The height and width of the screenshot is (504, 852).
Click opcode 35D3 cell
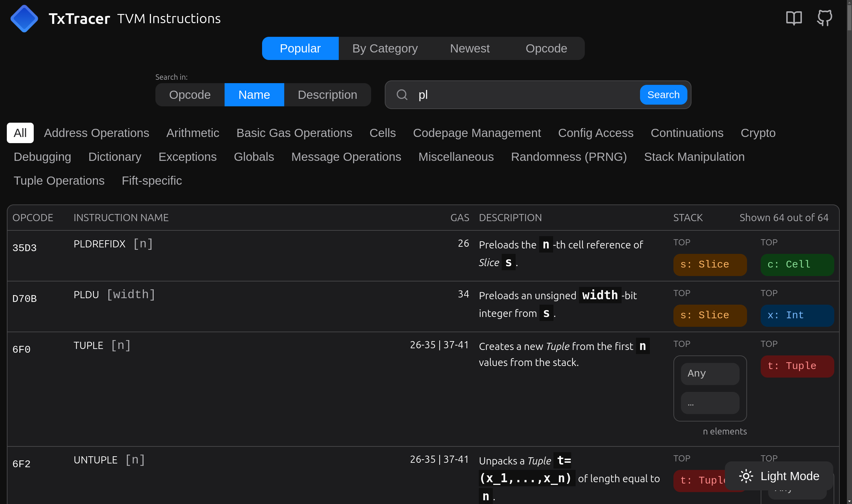click(x=25, y=248)
